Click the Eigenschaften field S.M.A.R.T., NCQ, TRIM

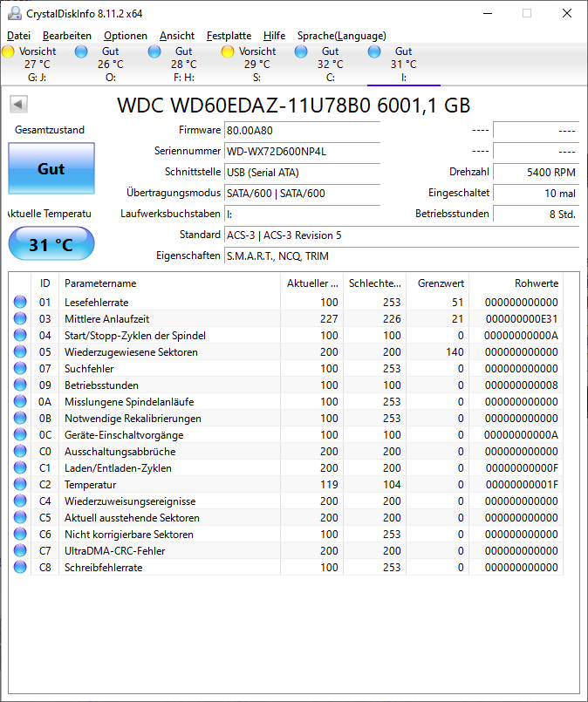pyautogui.click(x=401, y=256)
